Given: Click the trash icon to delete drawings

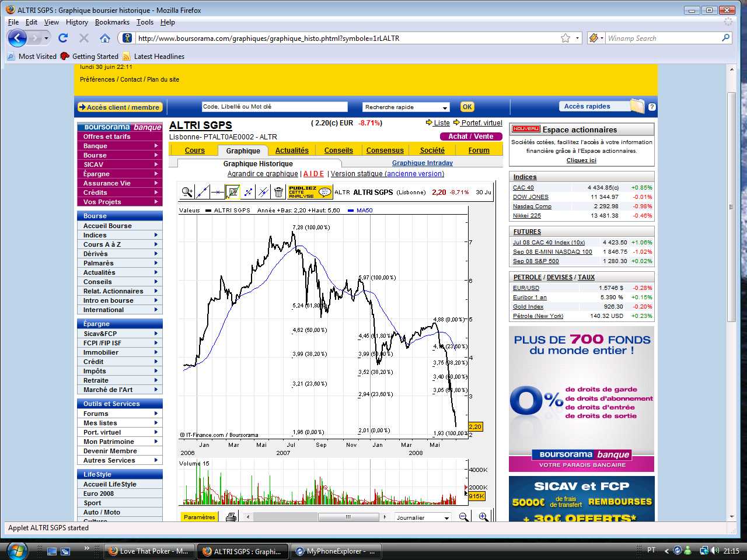Looking at the screenshot, I should click(x=278, y=192).
